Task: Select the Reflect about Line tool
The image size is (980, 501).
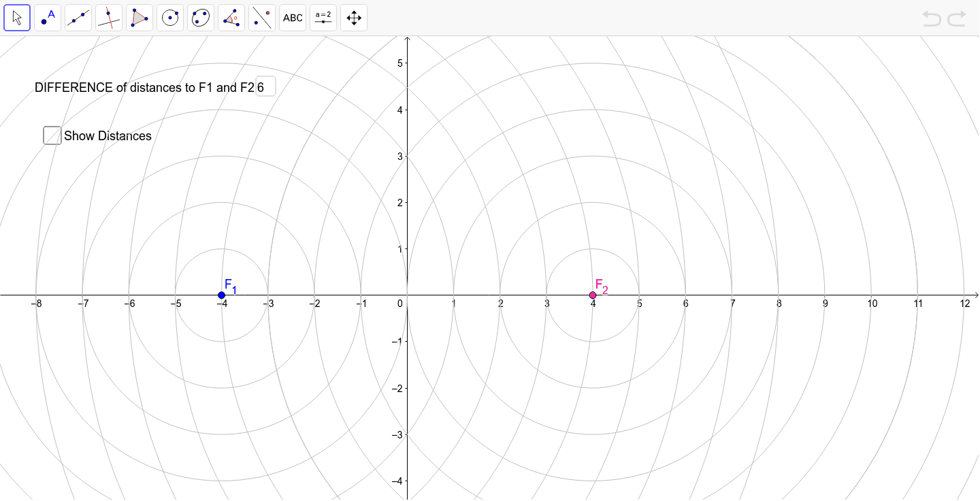Action: [x=262, y=18]
